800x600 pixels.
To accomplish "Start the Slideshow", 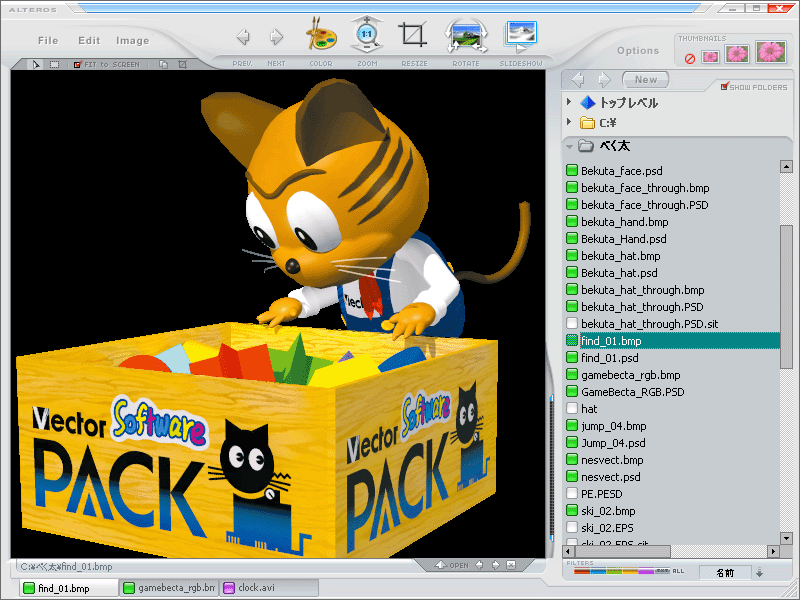I will tap(521, 36).
